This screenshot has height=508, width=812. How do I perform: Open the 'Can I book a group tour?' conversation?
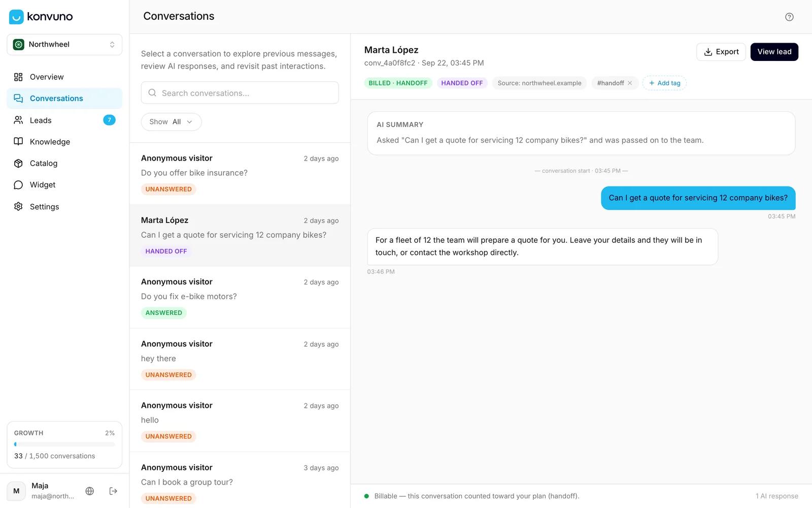click(x=240, y=481)
